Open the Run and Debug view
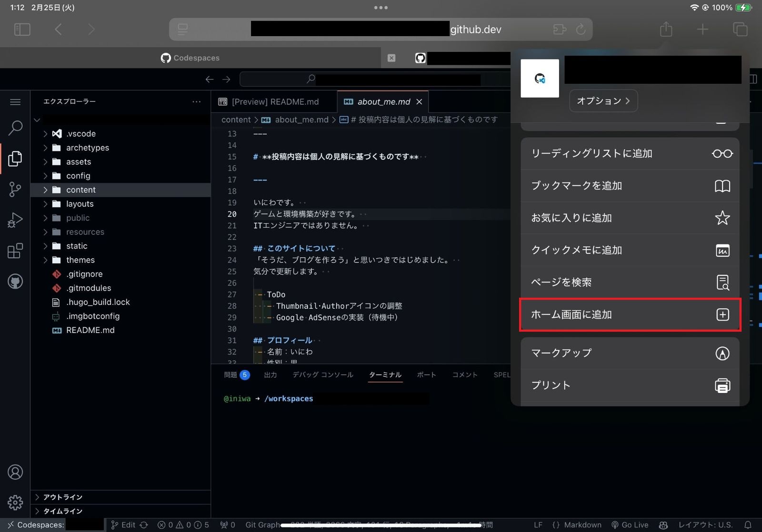The image size is (762, 532). 16,220
